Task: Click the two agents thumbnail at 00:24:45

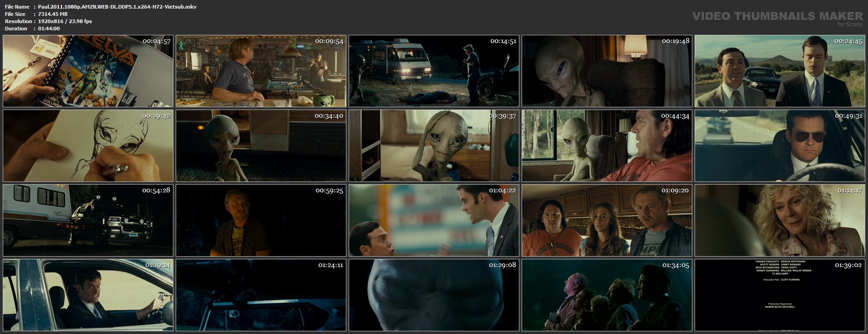Action: pyautogui.click(x=780, y=71)
